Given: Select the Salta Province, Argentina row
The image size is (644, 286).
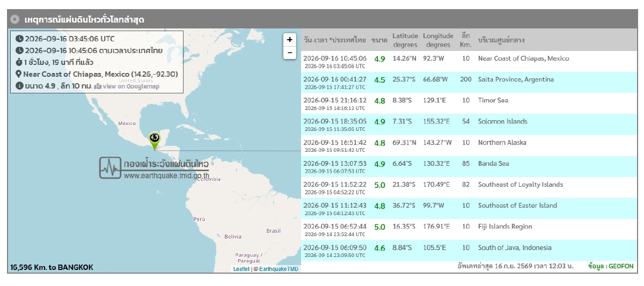Looking at the screenshot, I should pyautogui.click(x=469, y=83).
